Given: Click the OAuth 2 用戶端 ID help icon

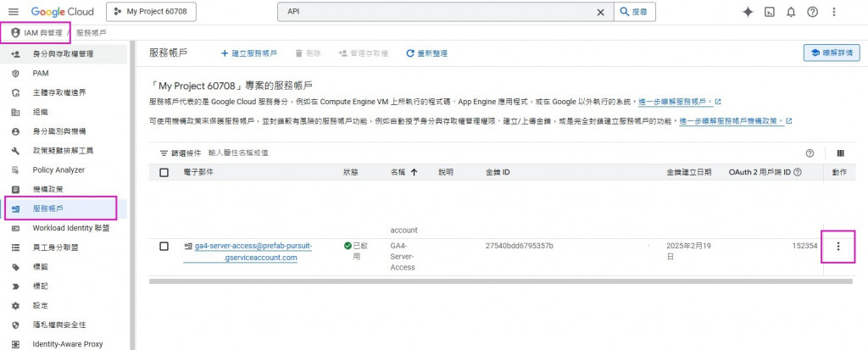Looking at the screenshot, I should pos(797,172).
